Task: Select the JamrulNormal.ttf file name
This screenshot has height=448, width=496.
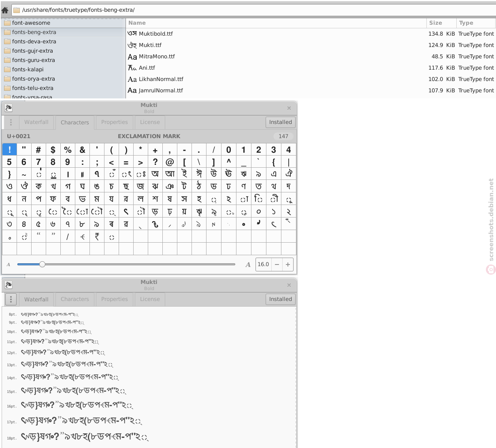Action: coord(161,90)
